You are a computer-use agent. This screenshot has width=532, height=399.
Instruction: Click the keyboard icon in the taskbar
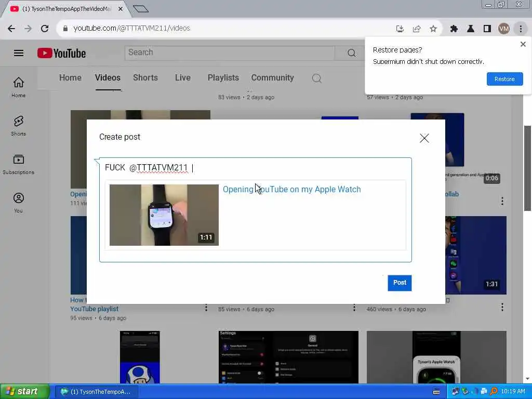pyautogui.click(x=436, y=392)
